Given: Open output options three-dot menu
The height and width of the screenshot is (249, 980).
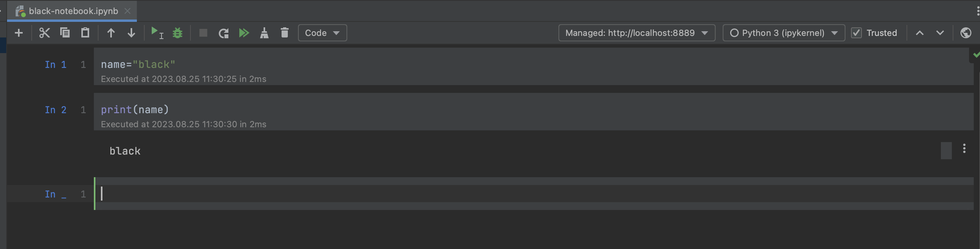Looking at the screenshot, I should (x=964, y=148).
